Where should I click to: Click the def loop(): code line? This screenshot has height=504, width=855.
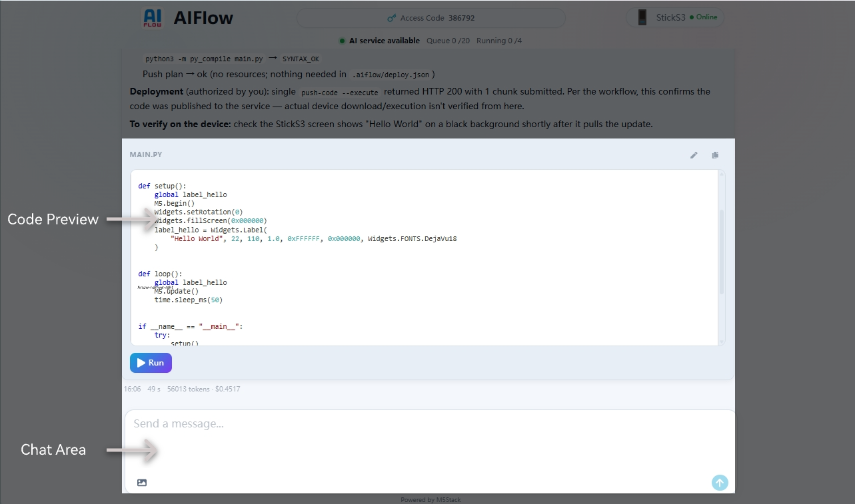(160, 274)
